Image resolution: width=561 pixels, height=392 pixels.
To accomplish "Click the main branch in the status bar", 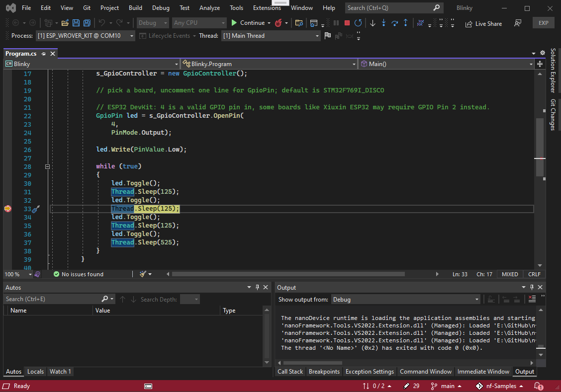I will pos(446,386).
